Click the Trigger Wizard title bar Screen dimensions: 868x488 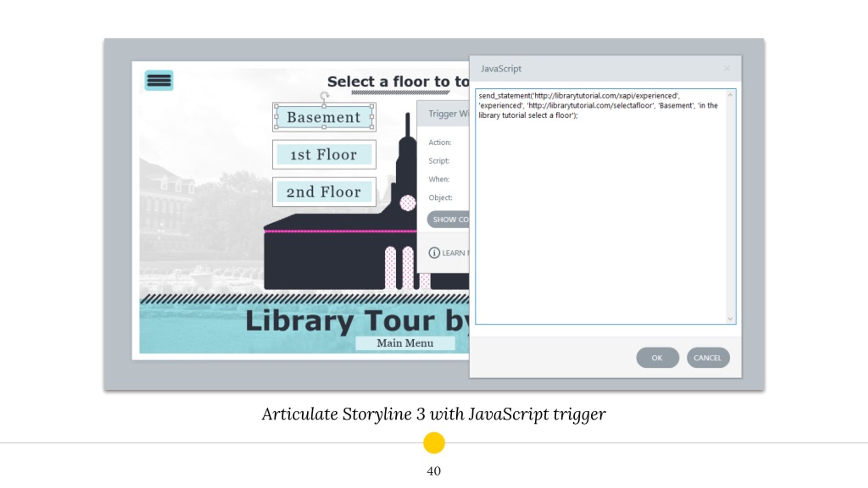pyautogui.click(x=443, y=114)
